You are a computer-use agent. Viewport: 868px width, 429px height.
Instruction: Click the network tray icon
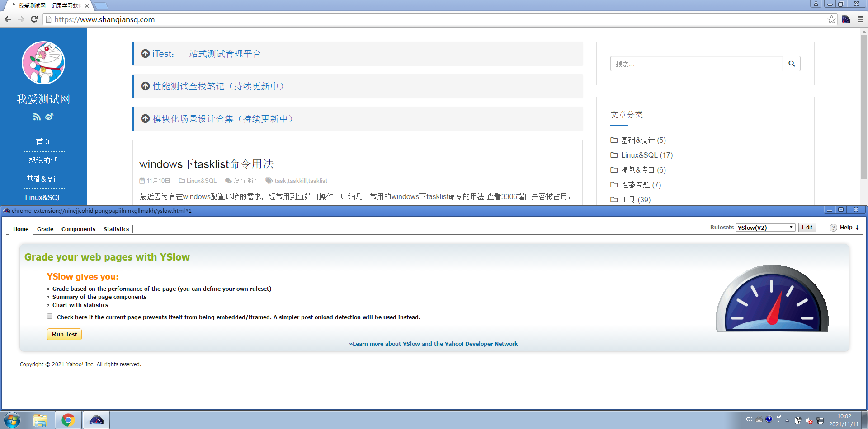pos(820,420)
